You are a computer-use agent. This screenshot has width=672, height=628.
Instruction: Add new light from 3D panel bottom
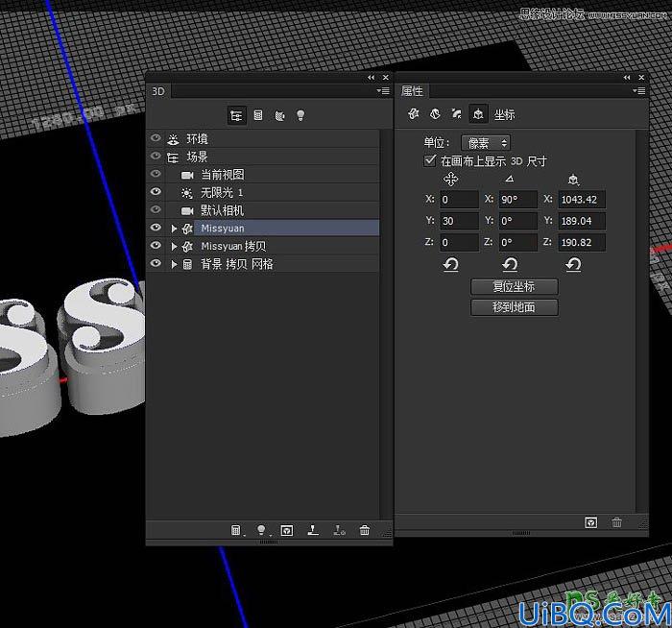pyautogui.click(x=261, y=531)
